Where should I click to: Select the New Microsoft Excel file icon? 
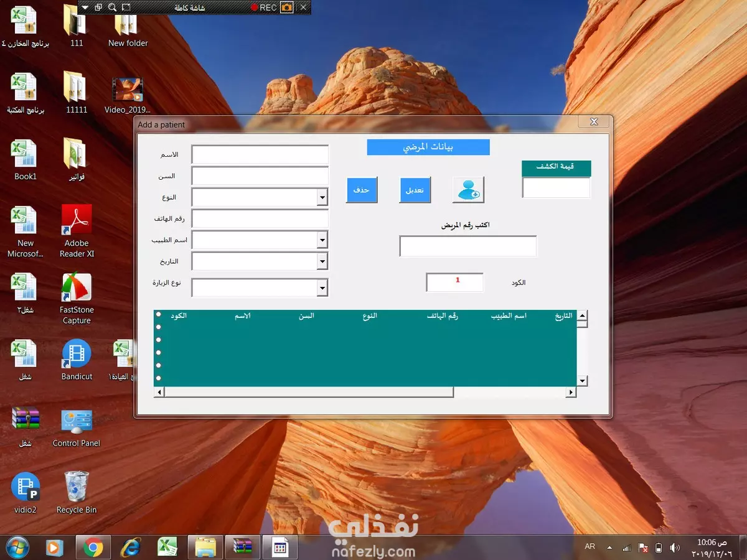coord(25,231)
